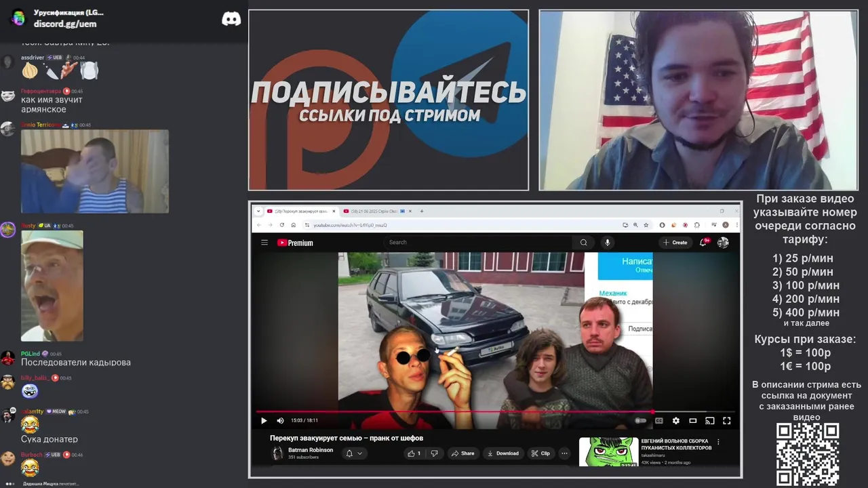
Task: Click Burbech username in chat
Action: (x=32, y=455)
